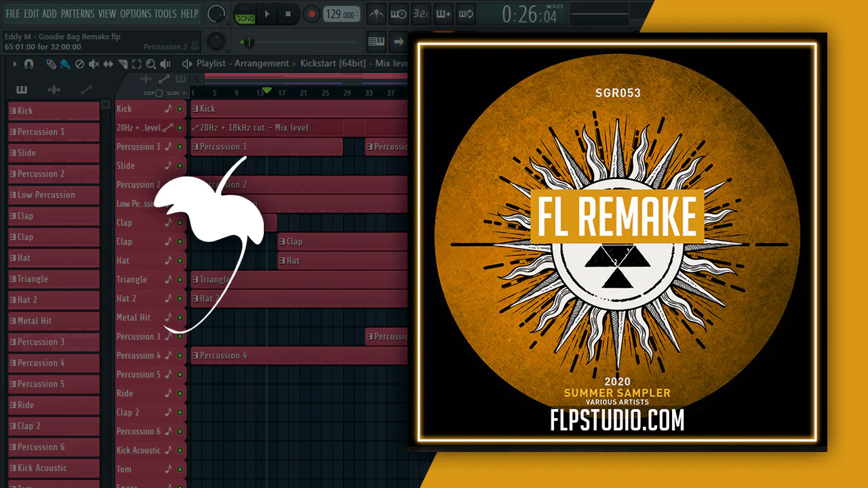This screenshot has width=868, height=488.
Task: Click the speaker icon beside Playlist title
Action: point(187,64)
